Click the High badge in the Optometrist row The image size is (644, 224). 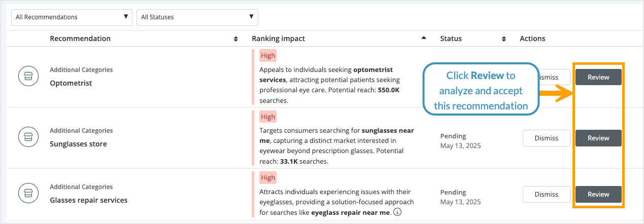click(x=268, y=56)
